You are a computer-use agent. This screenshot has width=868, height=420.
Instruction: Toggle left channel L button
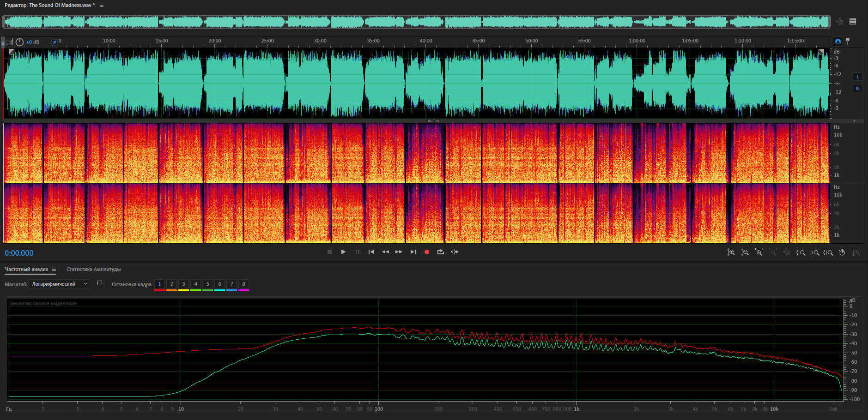[858, 77]
